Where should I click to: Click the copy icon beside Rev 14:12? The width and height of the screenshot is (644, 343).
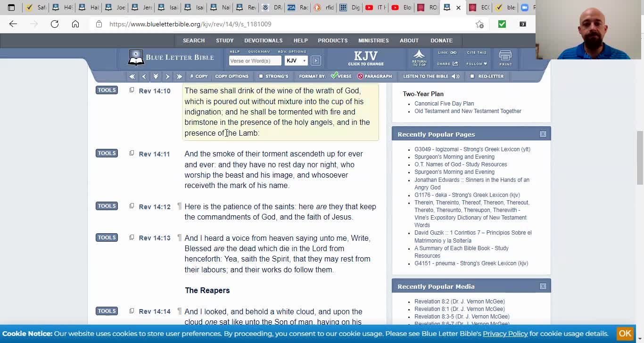coord(132,206)
